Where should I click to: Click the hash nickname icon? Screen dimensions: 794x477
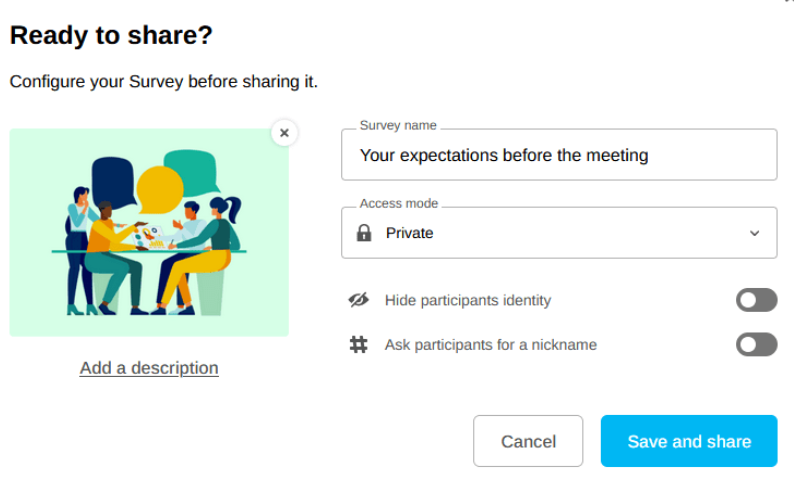(x=358, y=345)
